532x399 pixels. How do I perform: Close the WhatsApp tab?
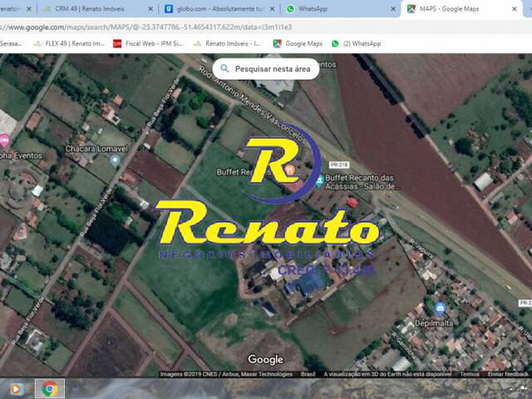coord(393,9)
